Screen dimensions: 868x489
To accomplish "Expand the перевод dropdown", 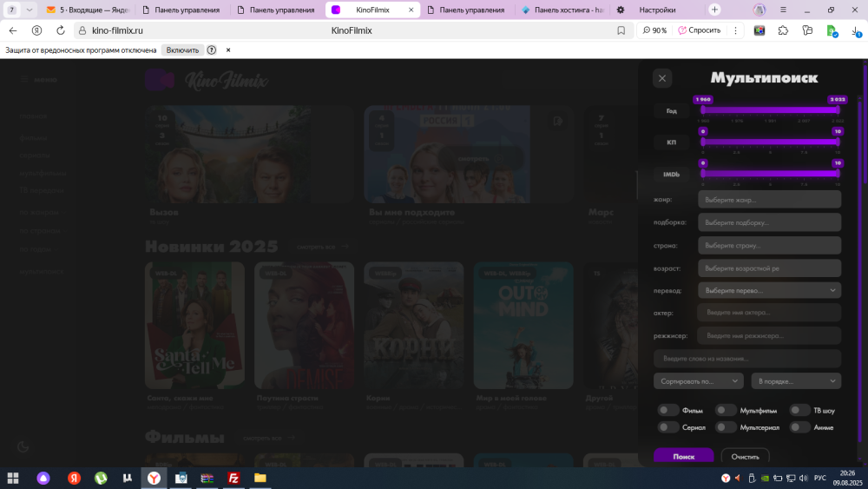I will point(769,290).
